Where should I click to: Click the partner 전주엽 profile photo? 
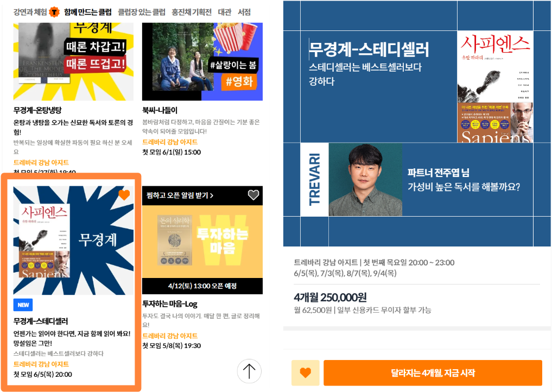tap(365, 179)
